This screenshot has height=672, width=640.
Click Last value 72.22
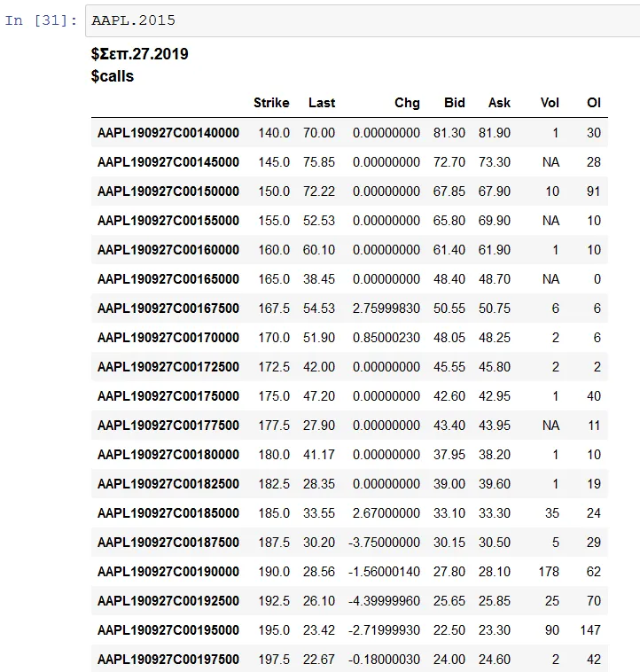[319, 191]
